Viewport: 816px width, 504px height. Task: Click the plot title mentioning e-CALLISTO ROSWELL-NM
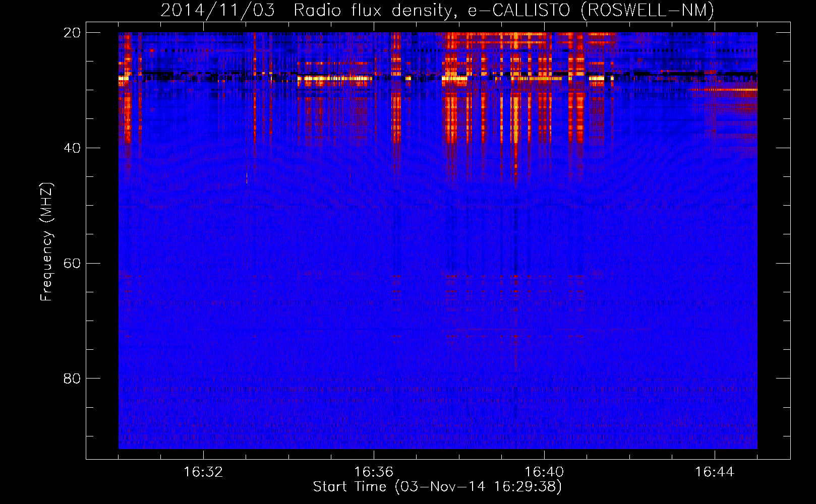[437, 10]
